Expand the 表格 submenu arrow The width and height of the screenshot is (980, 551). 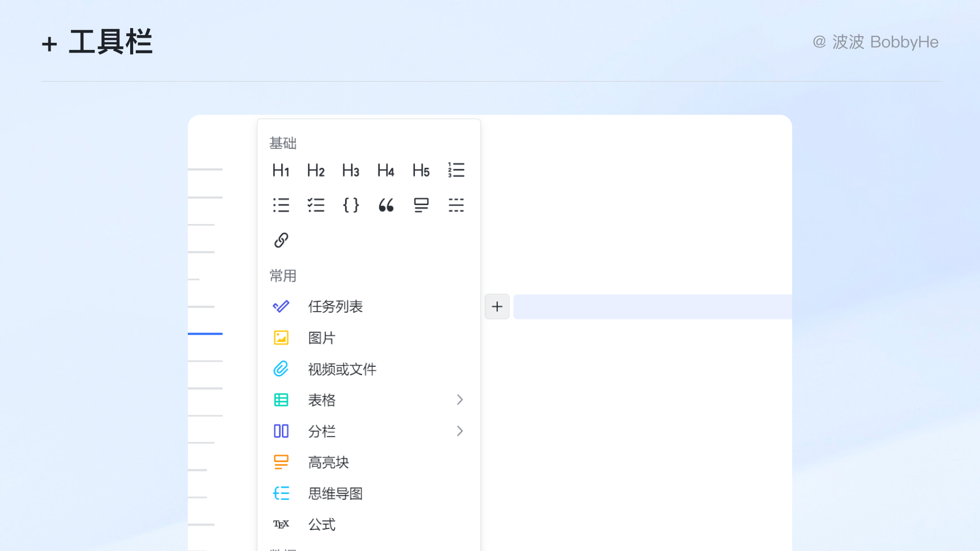pos(459,400)
